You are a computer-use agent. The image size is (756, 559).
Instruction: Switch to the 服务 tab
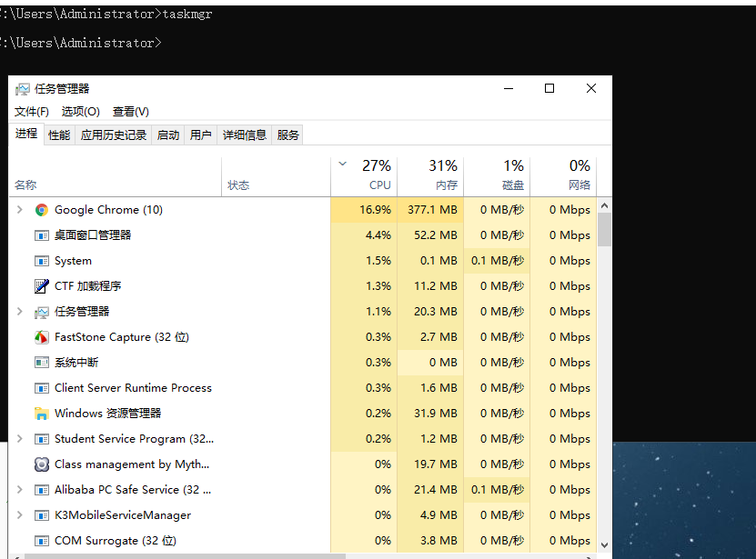pos(287,135)
